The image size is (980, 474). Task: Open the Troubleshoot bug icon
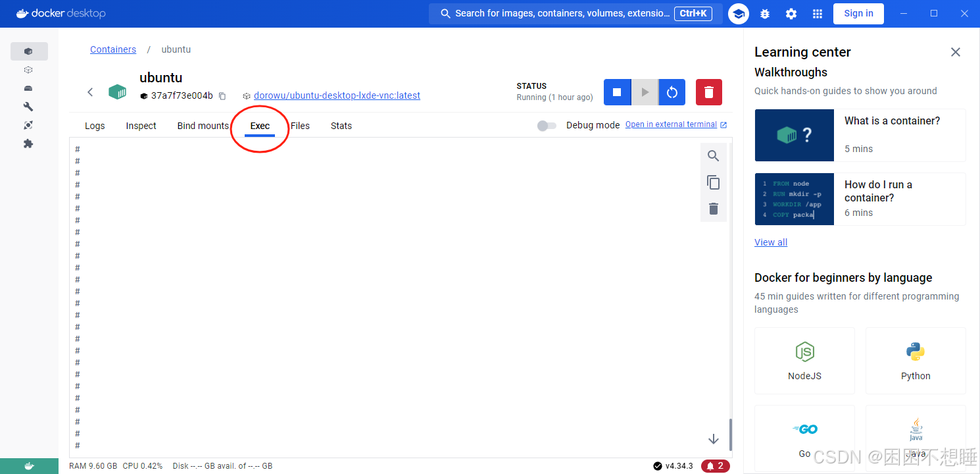click(765, 14)
